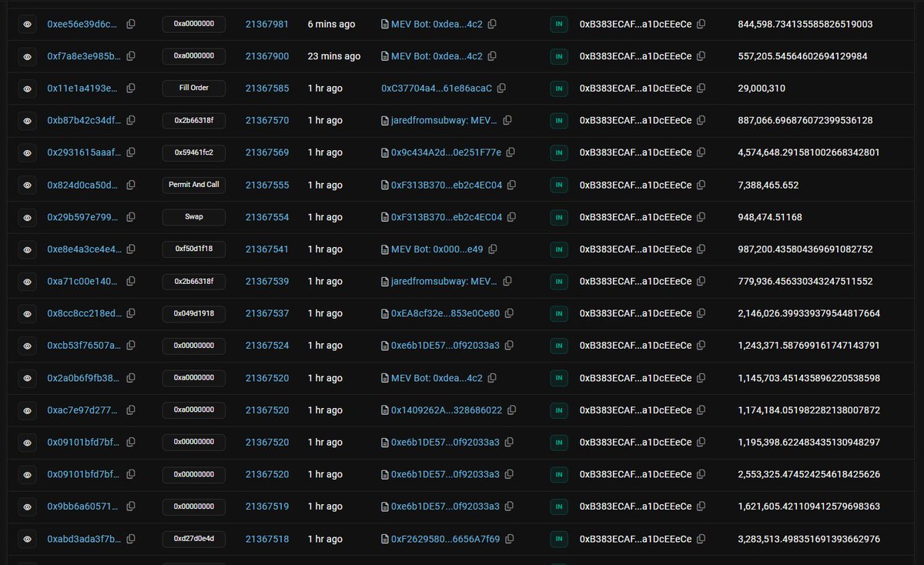The height and width of the screenshot is (565, 924).
Task: Click the Permit And Call method badge
Action: click(x=194, y=186)
